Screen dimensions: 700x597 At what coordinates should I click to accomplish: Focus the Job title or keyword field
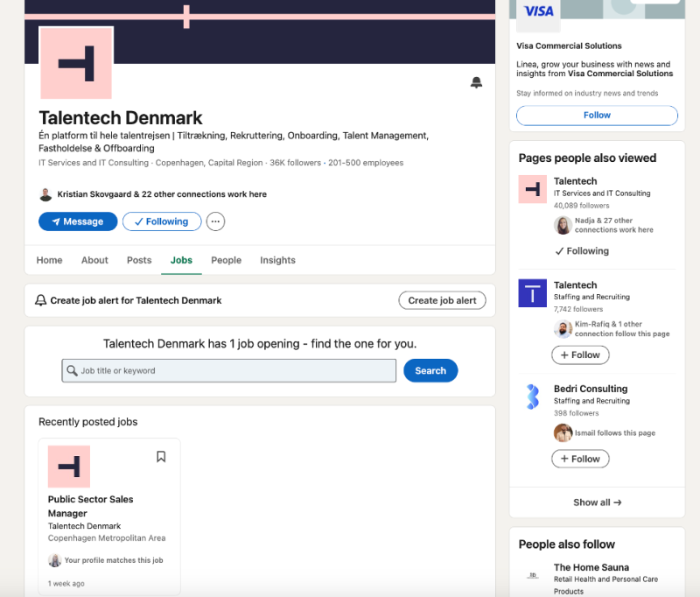click(229, 370)
